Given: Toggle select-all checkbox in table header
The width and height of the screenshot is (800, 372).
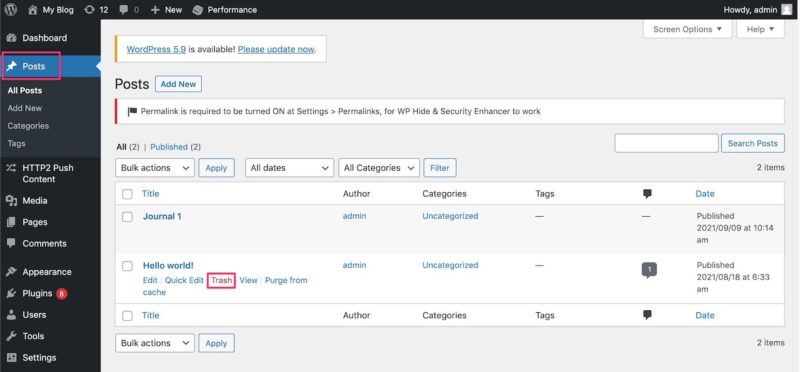Looking at the screenshot, I should 128,194.
